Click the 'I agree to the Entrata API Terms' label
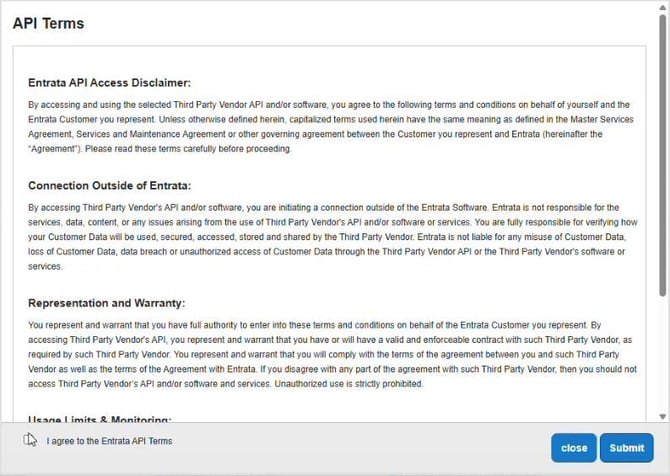The width and height of the screenshot is (670, 476). (x=109, y=441)
